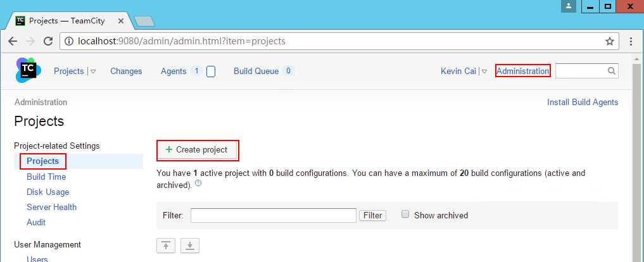Screen dimensions: 644x262
Task: Click the Agents count badge 1
Action: (x=197, y=71)
